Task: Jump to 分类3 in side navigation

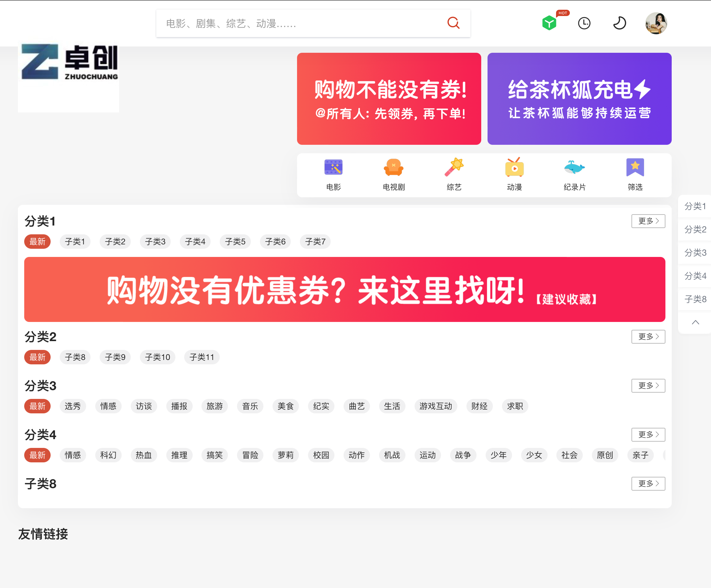Action: [x=695, y=253]
